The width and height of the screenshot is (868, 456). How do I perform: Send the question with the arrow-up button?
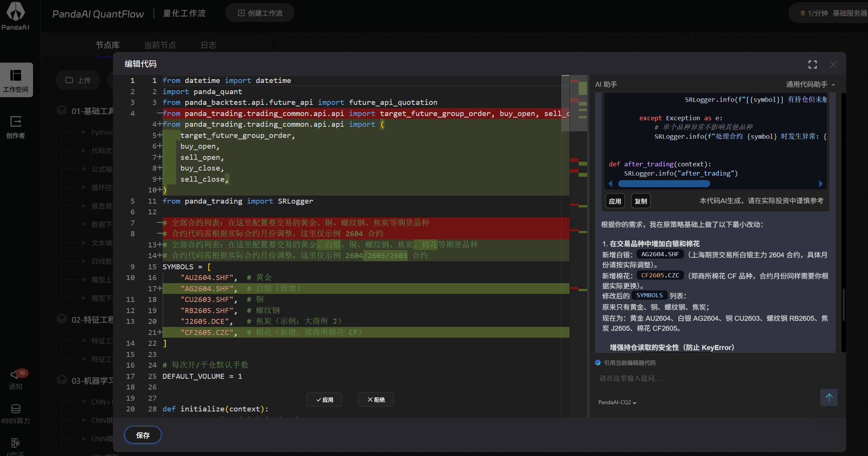pos(829,397)
